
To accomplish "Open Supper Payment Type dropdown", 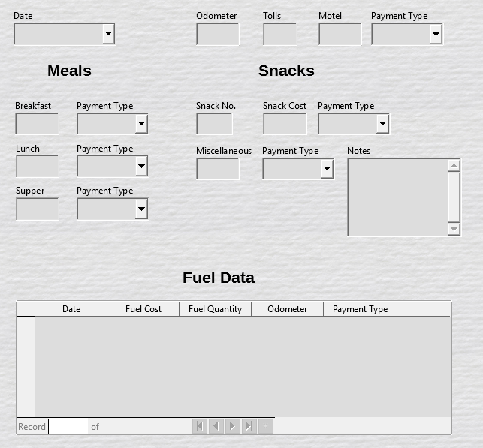I will click(x=141, y=209).
